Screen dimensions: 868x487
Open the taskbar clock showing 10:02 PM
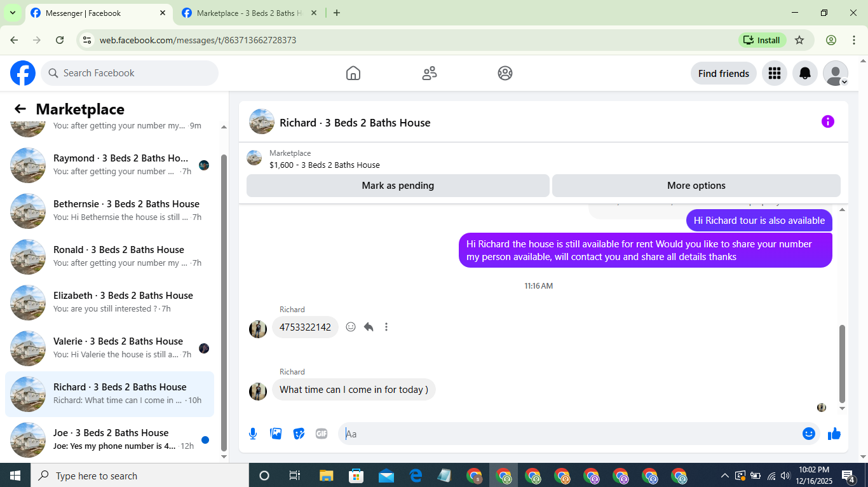(x=814, y=476)
